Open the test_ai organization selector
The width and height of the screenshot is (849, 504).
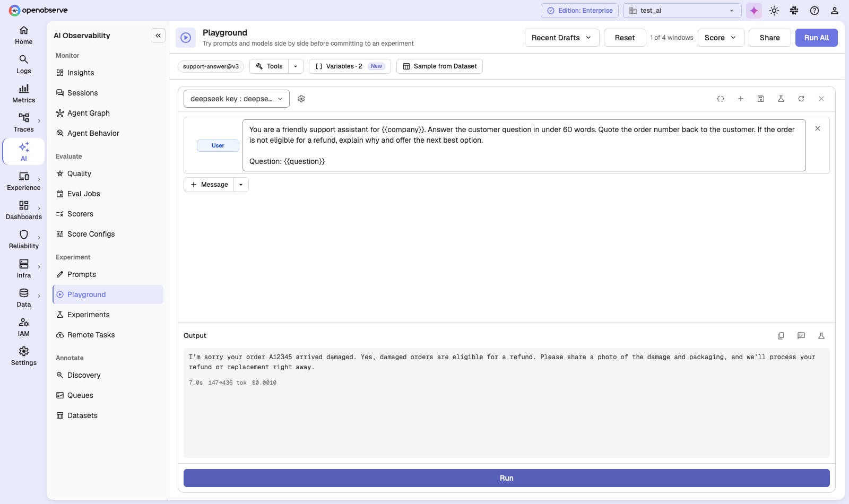tap(682, 11)
